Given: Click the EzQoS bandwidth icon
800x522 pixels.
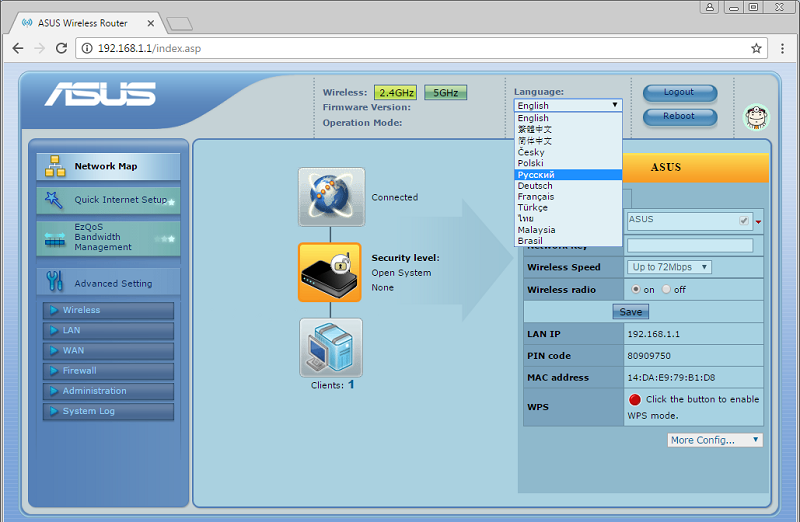Looking at the screenshot, I should (55, 239).
